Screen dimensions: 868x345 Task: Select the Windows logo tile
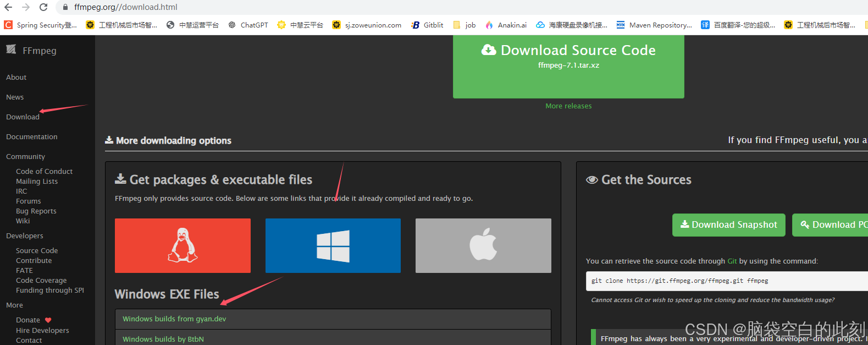pyautogui.click(x=333, y=245)
